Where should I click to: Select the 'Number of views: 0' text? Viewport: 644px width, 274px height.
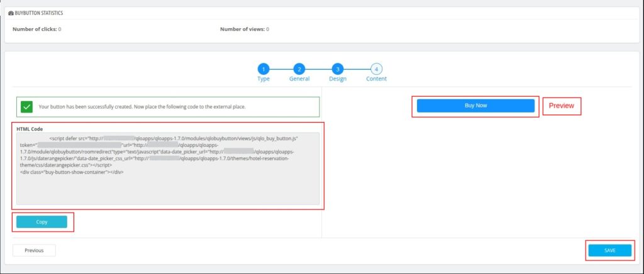(245, 29)
